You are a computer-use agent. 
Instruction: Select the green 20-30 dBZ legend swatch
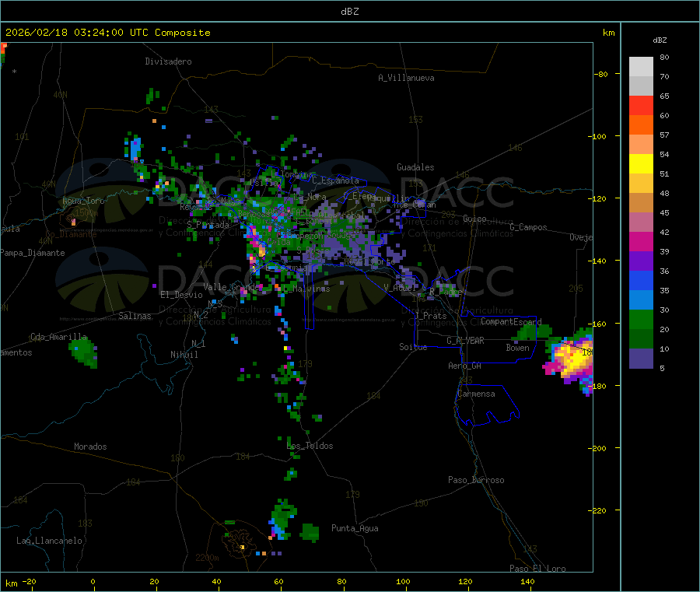(641, 320)
